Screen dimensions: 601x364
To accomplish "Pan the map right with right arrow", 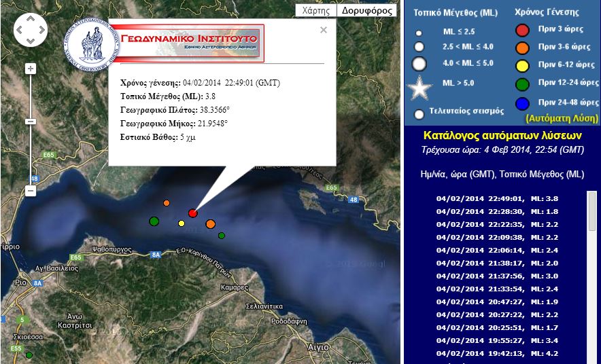I will 41,30.
